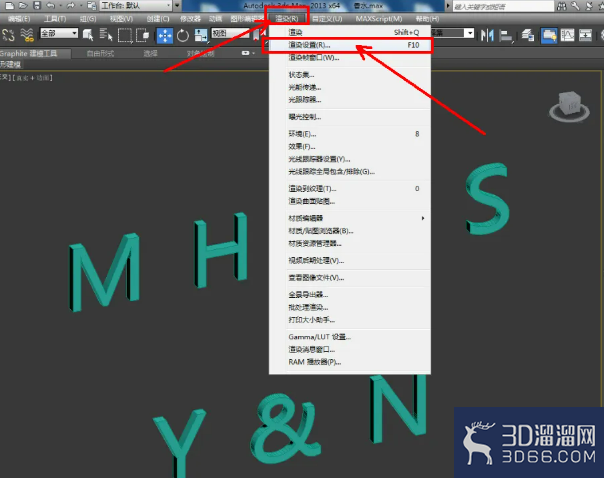Click the wrench Subscription Center icon

[575, 6]
